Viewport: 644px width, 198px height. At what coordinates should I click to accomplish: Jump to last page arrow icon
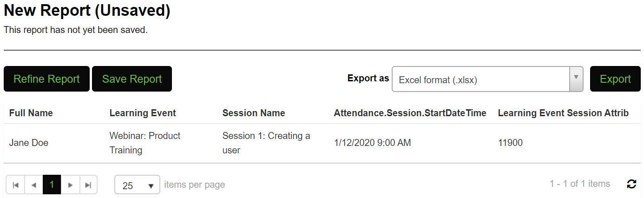tap(88, 185)
